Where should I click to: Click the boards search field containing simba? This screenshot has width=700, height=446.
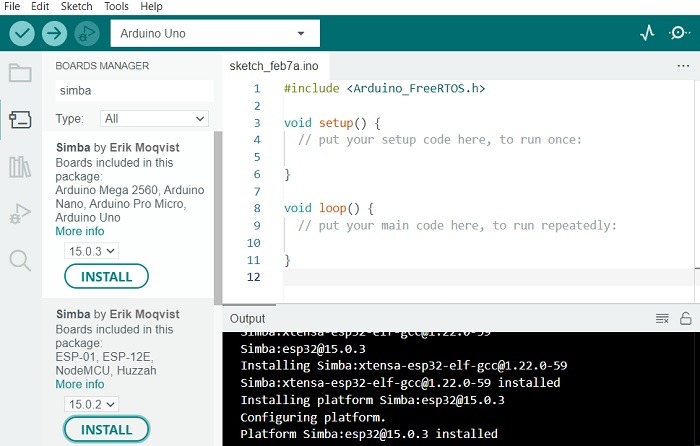(x=134, y=91)
